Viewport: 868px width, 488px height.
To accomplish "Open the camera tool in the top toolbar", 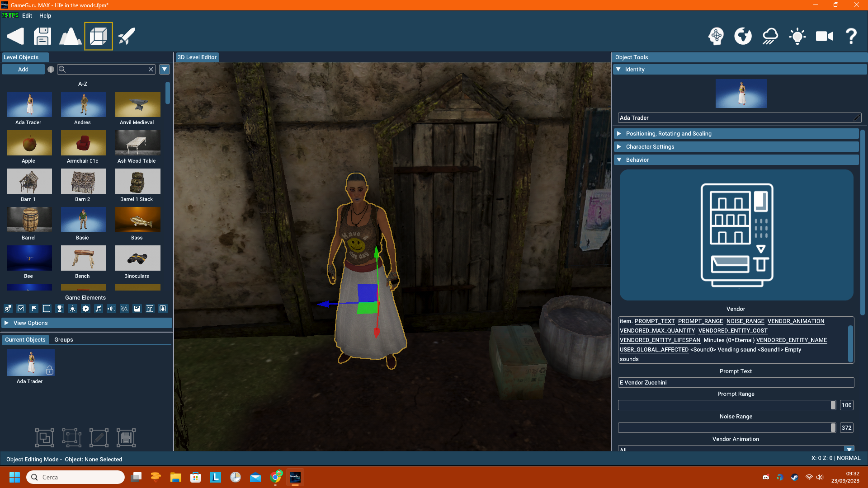I will pos(824,36).
